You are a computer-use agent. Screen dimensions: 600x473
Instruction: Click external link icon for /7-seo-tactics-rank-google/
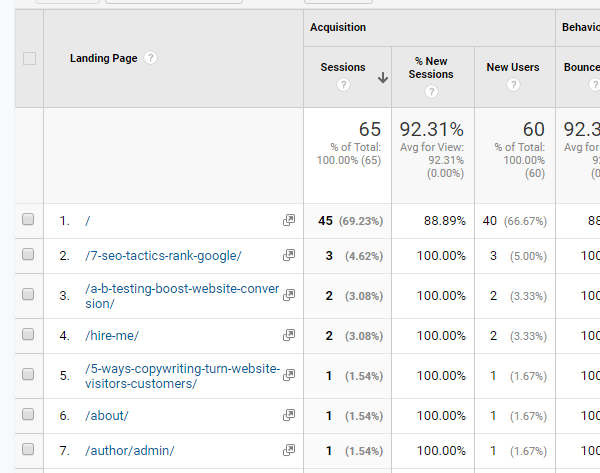point(289,255)
